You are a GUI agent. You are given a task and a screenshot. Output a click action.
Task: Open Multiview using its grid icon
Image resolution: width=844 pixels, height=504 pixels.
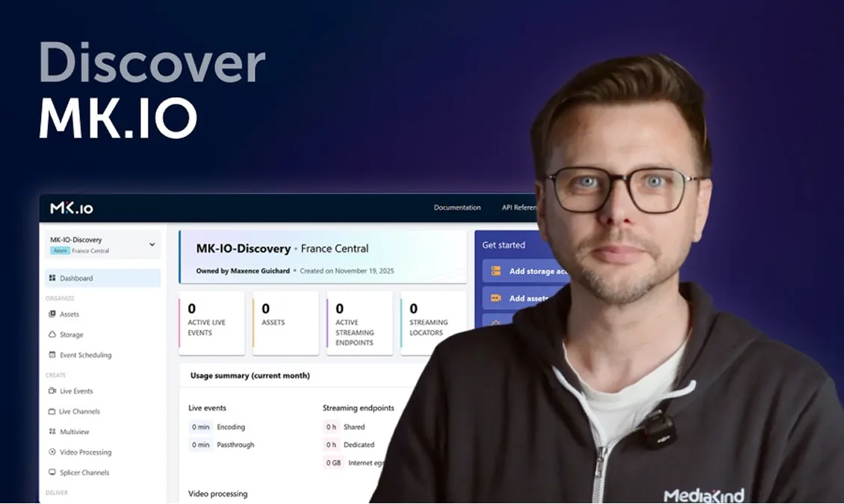point(52,432)
